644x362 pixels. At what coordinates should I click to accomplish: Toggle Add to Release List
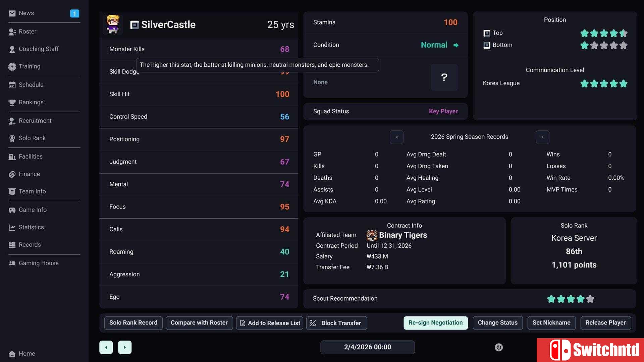click(x=270, y=323)
